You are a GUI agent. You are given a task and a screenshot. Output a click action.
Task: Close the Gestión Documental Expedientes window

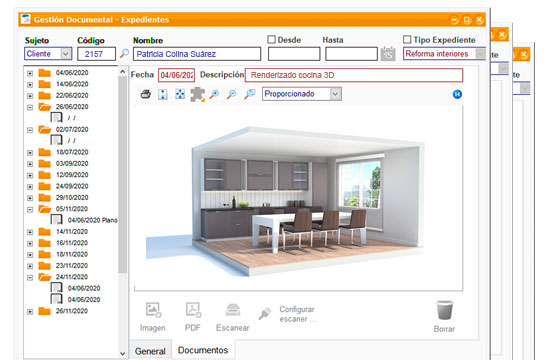[480, 20]
